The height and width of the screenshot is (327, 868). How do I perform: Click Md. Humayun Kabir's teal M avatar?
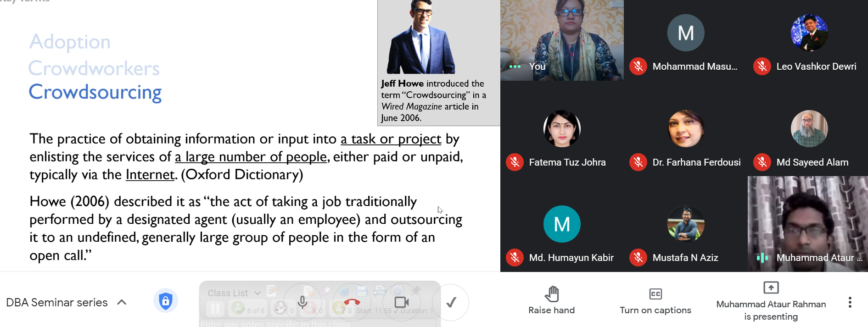click(562, 224)
